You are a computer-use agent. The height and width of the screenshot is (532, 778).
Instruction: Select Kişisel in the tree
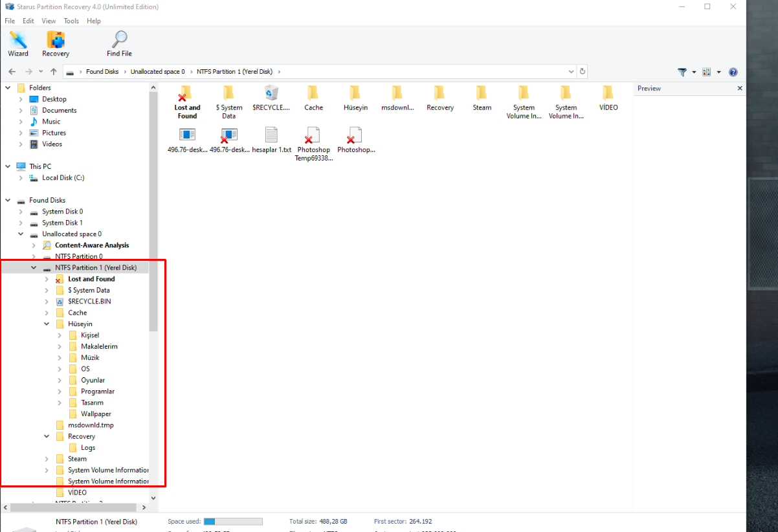coord(90,335)
